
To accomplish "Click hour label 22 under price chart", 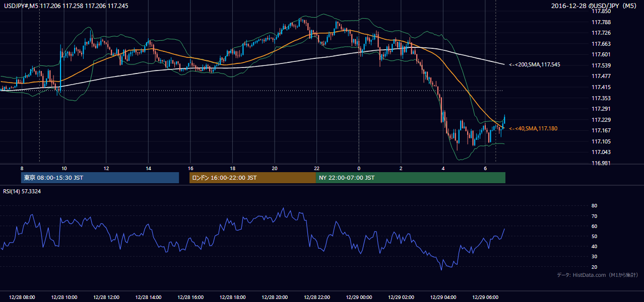I will coord(317,168).
